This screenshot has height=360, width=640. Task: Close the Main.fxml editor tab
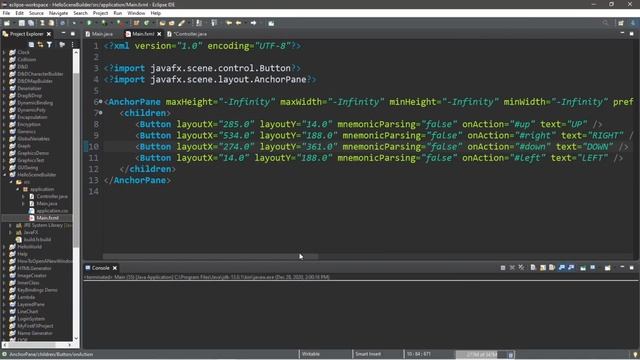(159, 34)
